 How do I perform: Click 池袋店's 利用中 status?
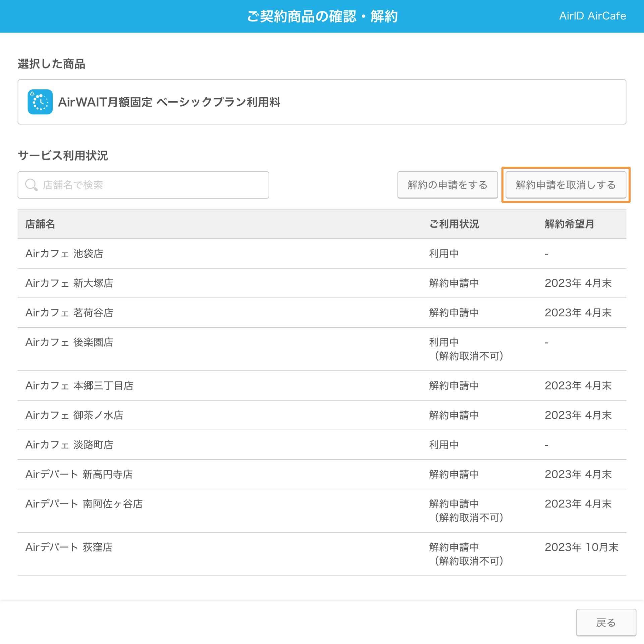click(444, 254)
